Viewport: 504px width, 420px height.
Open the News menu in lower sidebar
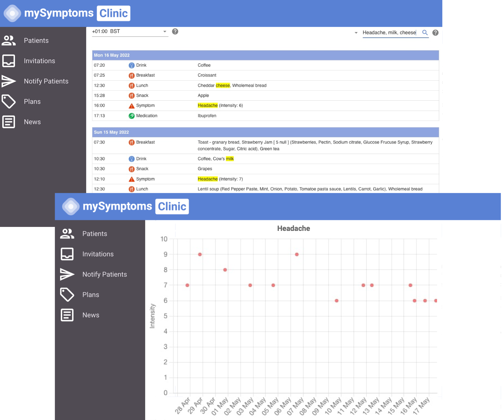[91, 315]
